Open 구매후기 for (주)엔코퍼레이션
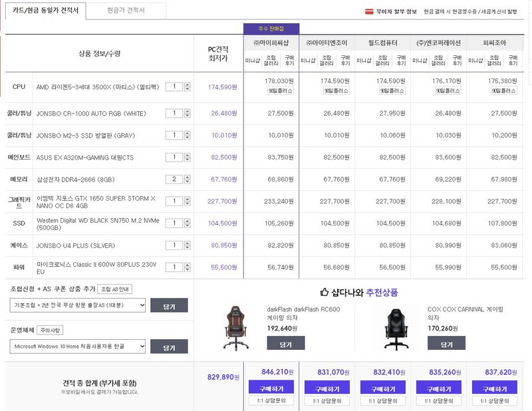The image size is (532, 411). [x=457, y=61]
